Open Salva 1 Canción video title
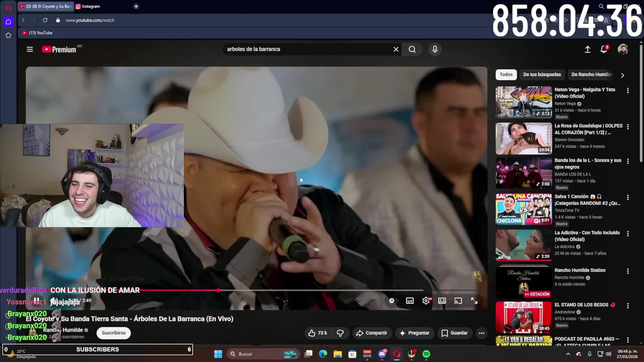This screenshot has height=362, width=644. tap(588, 200)
